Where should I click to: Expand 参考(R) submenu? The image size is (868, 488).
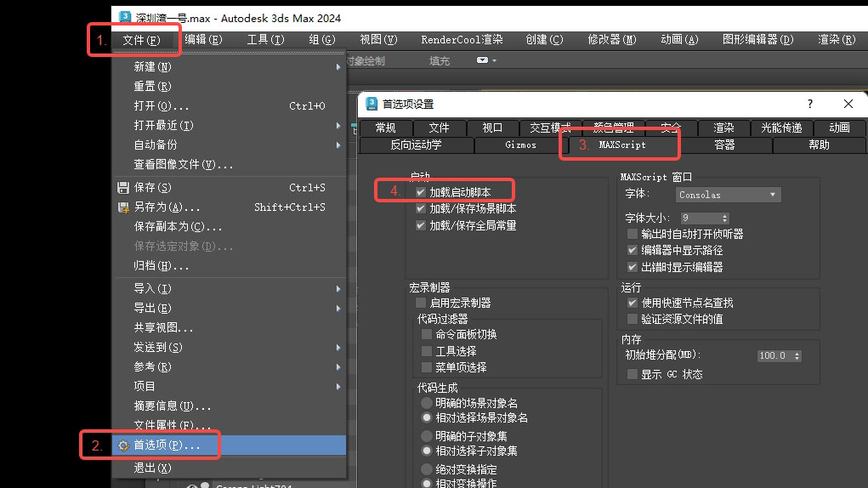(338, 366)
